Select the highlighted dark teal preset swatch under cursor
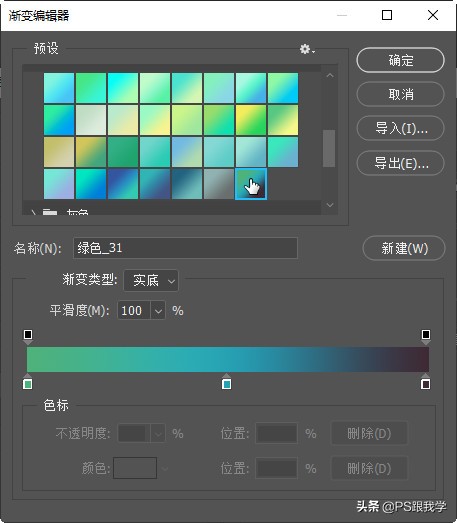This screenshot has width=457, height=523. [251, 184]
